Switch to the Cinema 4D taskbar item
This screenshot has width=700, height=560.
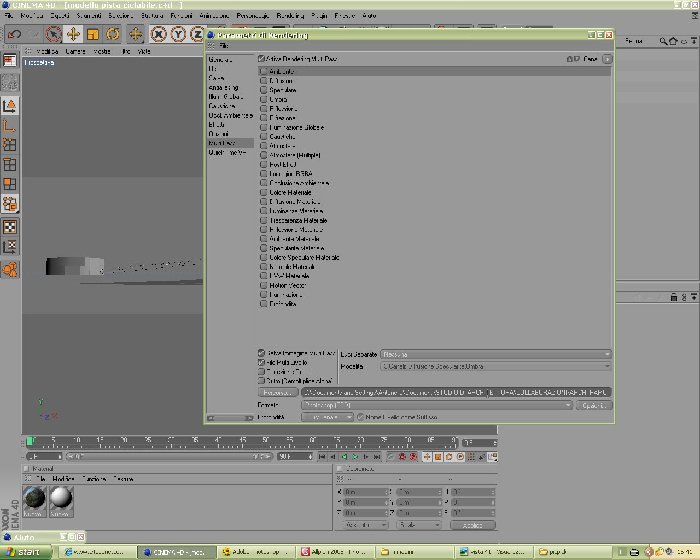(177, 552)
